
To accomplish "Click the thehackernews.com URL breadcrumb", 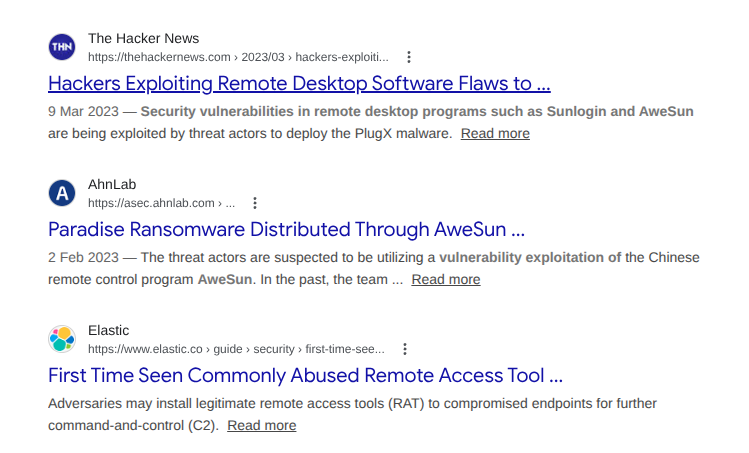I will coord(238,57).
